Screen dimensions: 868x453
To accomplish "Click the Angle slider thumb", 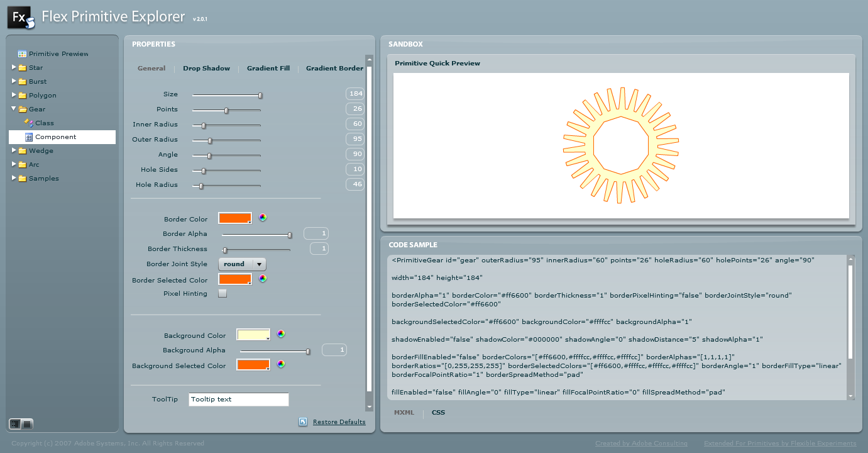I will coord(209,156).
